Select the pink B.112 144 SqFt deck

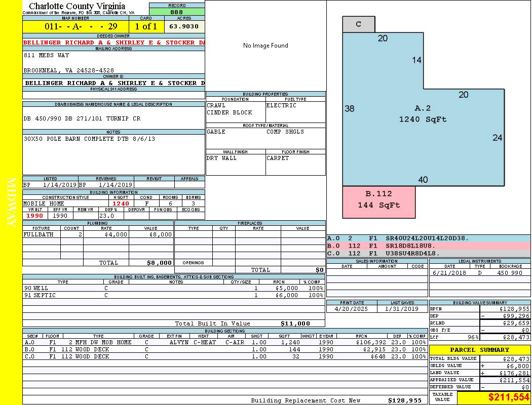378,199
